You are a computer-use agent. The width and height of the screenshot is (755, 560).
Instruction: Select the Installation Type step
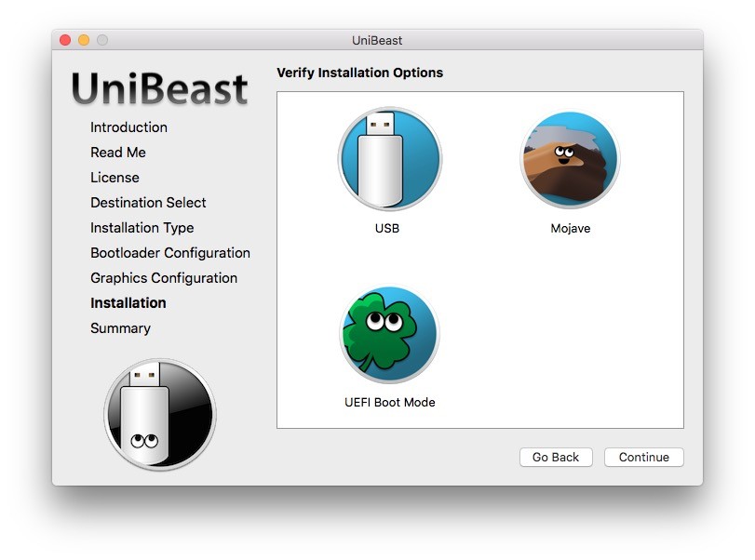click(142, 228)
